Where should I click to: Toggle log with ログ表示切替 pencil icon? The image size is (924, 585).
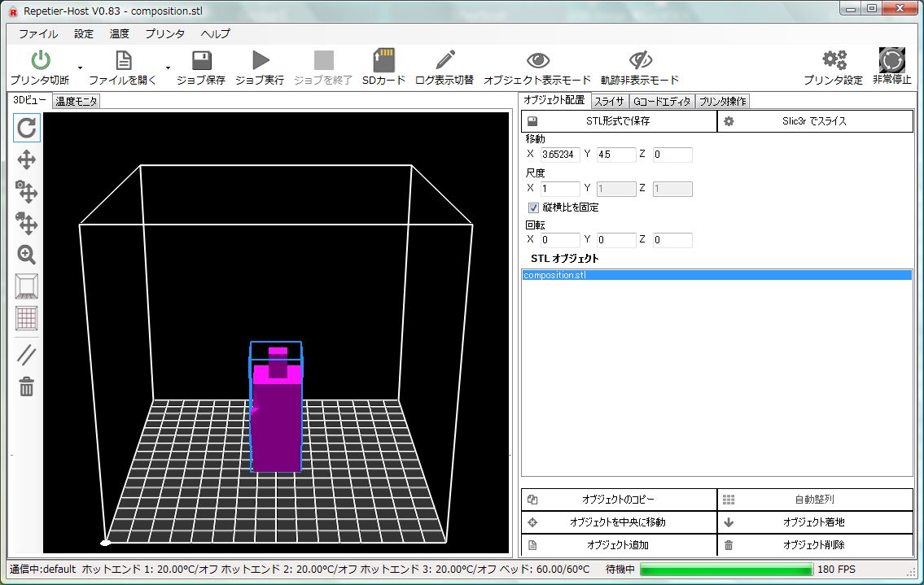(x=444, y=60)
